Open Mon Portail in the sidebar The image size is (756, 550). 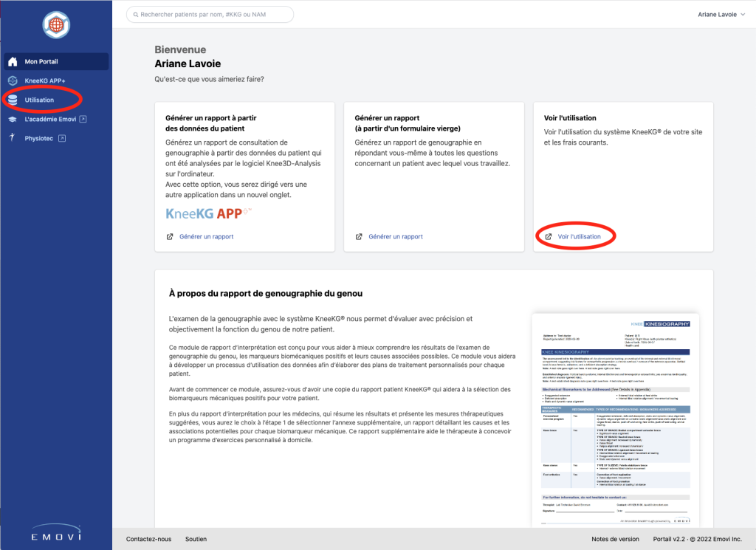pos(56,62)
